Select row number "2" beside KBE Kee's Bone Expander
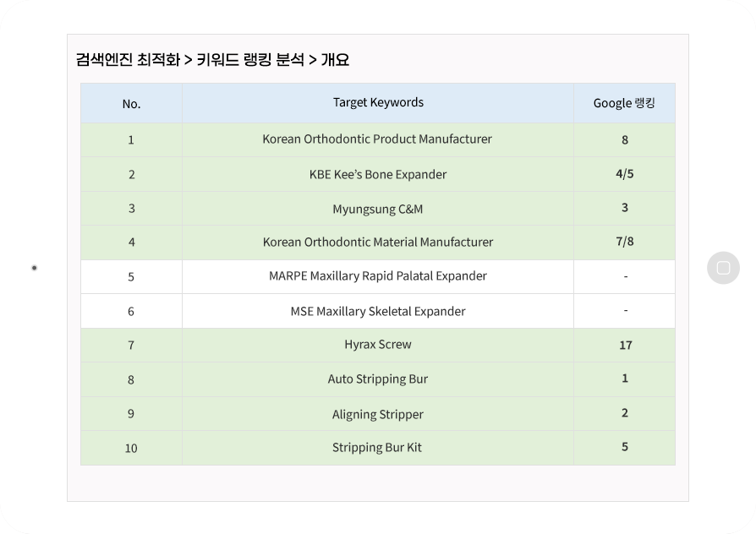 [x=132, y=174]
